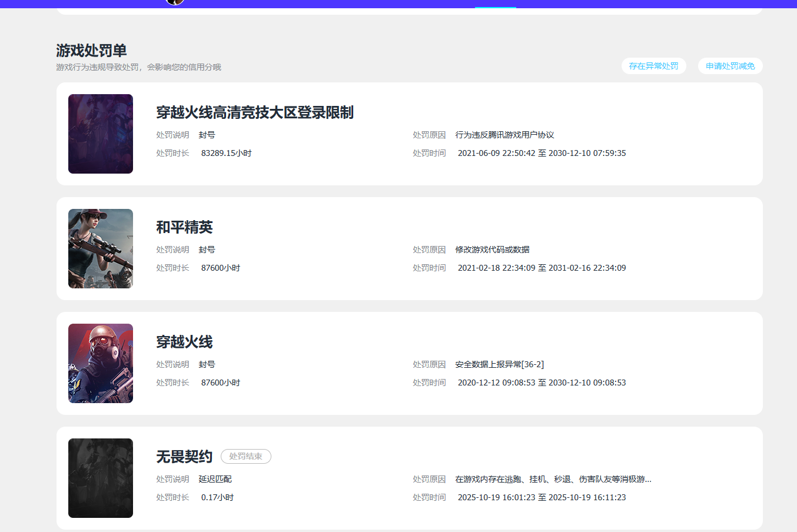Click the 处罚结束 badge next to 无畏契约
This screenshot has width=797, height=532.
246,456
